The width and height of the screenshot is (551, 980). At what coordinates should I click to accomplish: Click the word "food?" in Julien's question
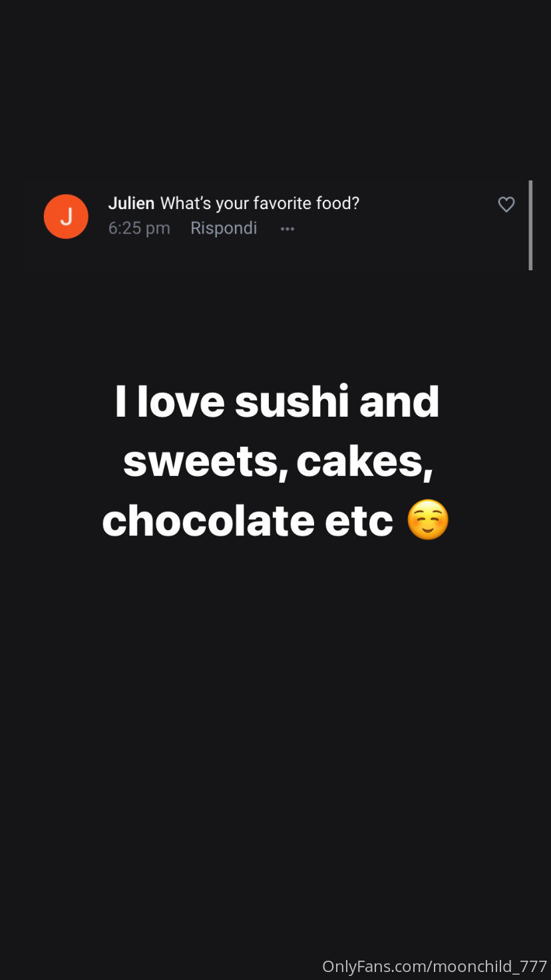point(340,203)
